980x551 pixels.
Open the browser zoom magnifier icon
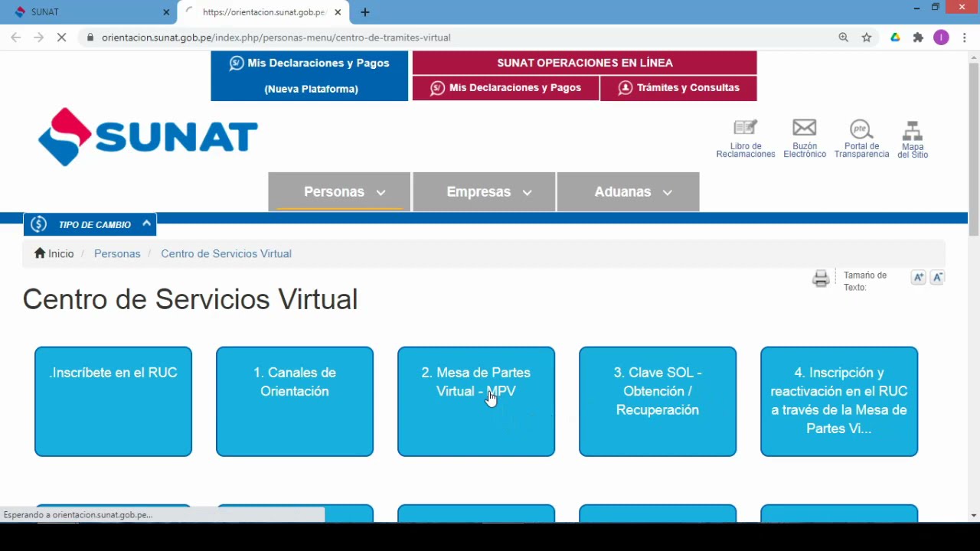click(x=844, y=37)
